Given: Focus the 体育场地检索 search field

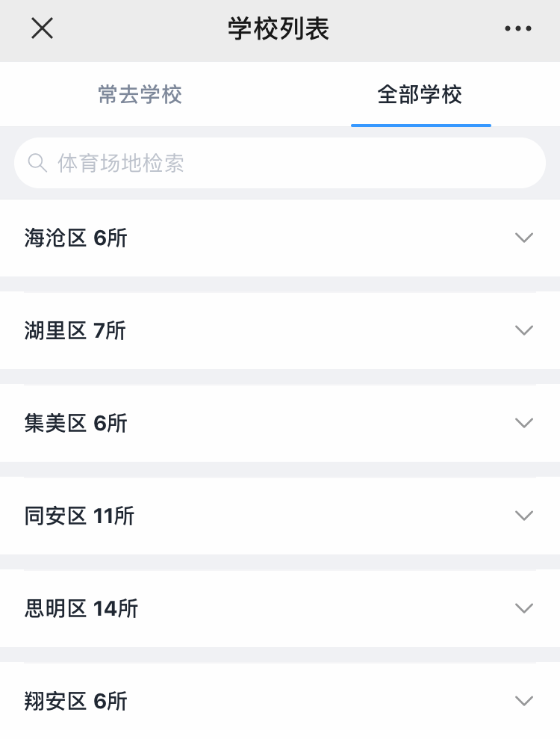Looking at the screenshot, I should coord(280,163).
